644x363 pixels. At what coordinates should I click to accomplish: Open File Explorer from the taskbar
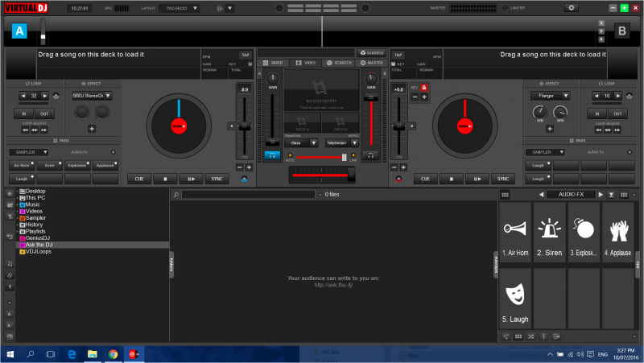pyautogui.click(x=92, y=354)
